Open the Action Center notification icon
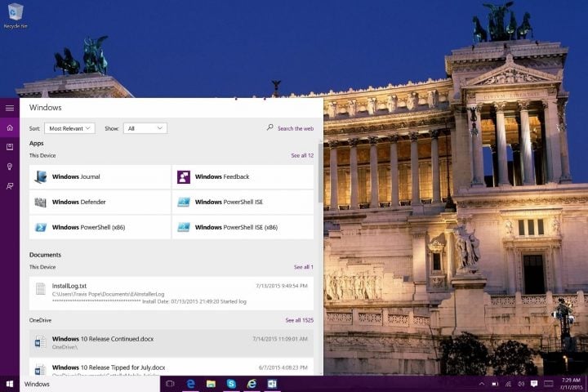Screen dimensions: 588x392 (x=534, y=383)
